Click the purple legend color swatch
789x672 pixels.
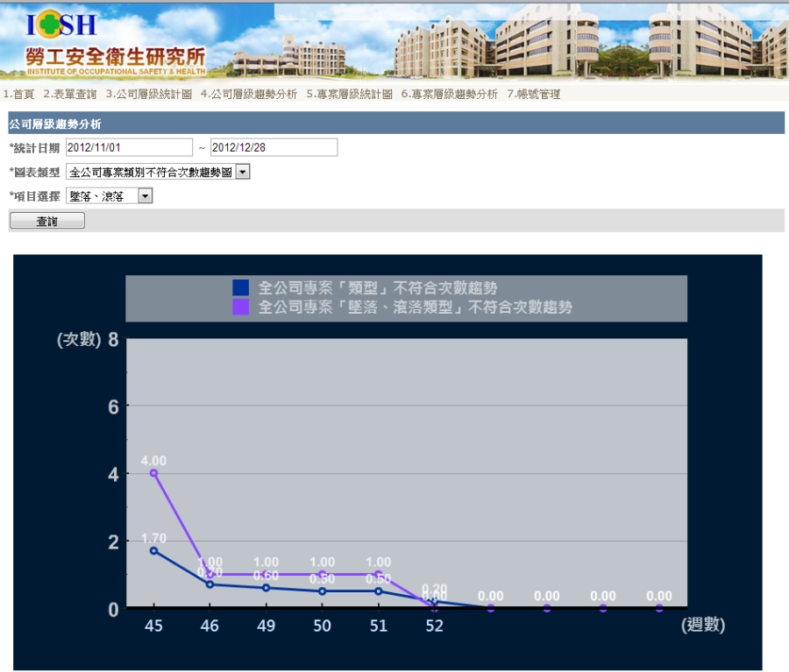(x=240, y=308)
